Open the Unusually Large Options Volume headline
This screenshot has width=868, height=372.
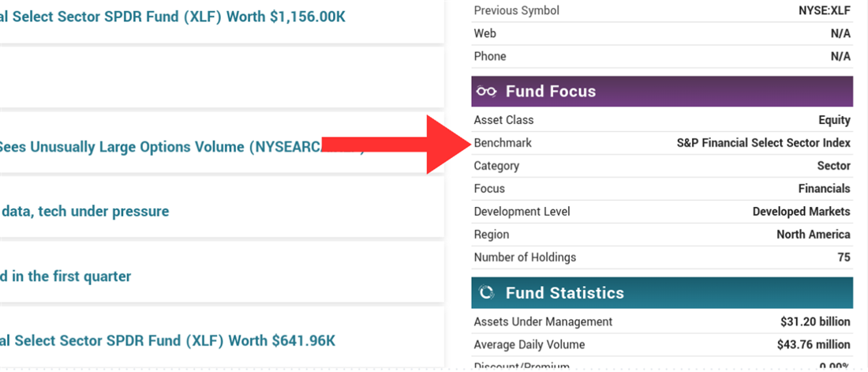158,147
